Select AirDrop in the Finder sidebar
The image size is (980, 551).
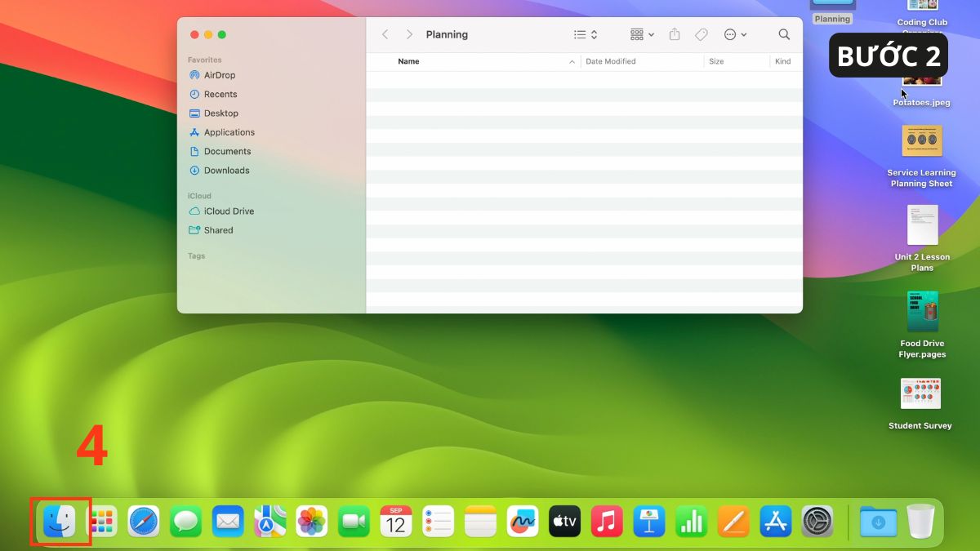(219, 75)
